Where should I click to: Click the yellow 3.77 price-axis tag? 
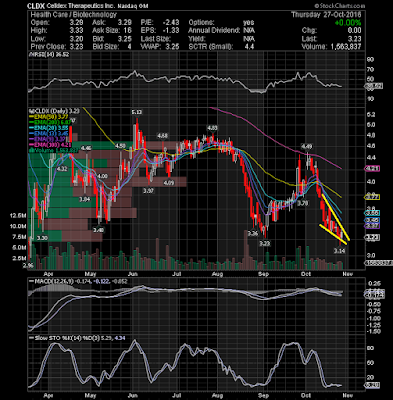(x=373, y=197)
